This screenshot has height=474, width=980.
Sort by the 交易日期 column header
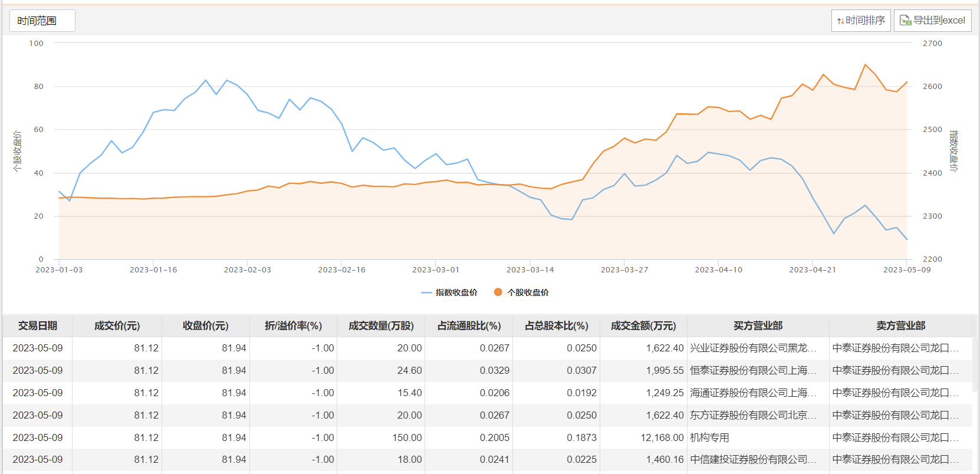coord(38,326)
